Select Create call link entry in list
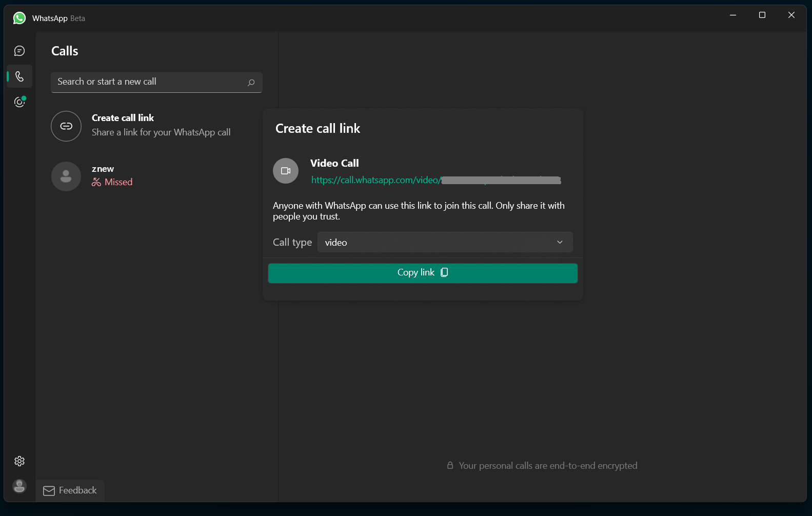 156,126
